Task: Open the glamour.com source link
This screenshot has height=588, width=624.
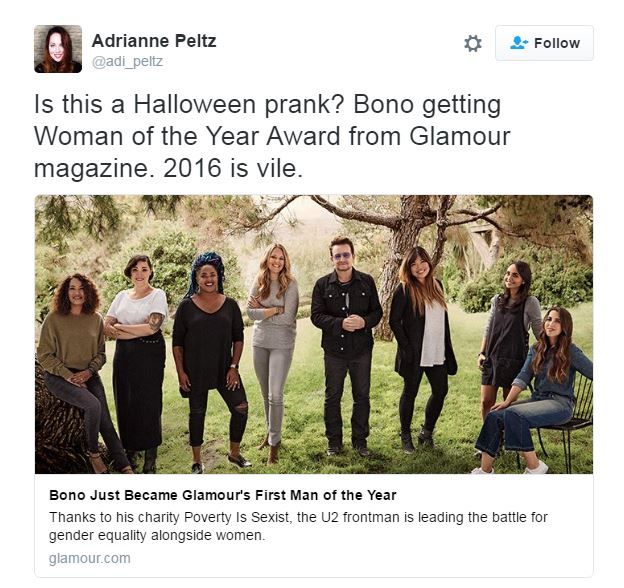Action: [x=90, y=558]
